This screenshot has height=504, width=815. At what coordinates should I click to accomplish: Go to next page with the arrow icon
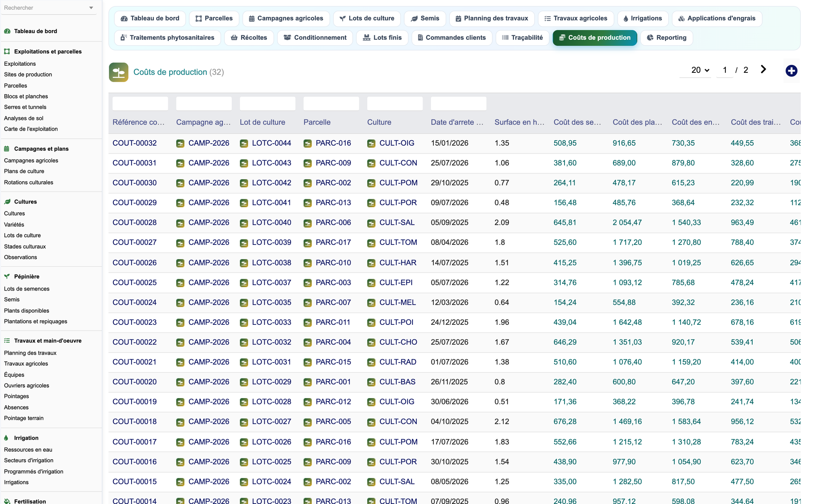tap(763, 69)
